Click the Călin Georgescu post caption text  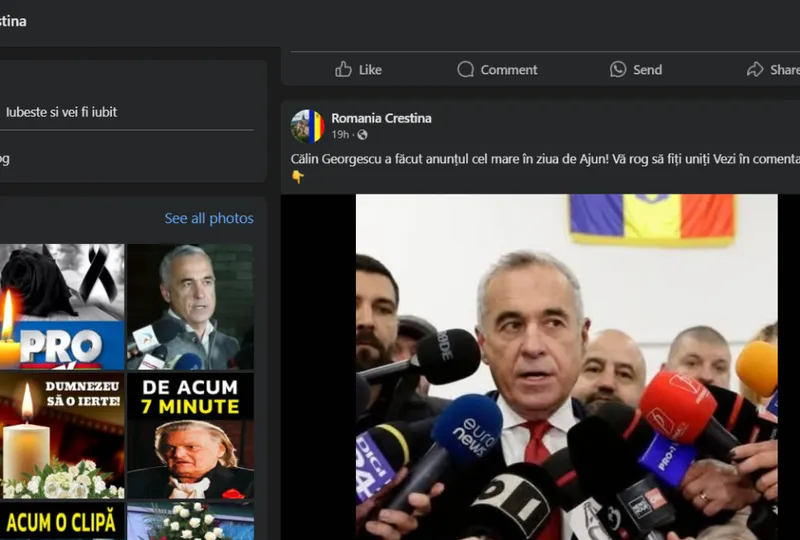[x=540, y=159]
